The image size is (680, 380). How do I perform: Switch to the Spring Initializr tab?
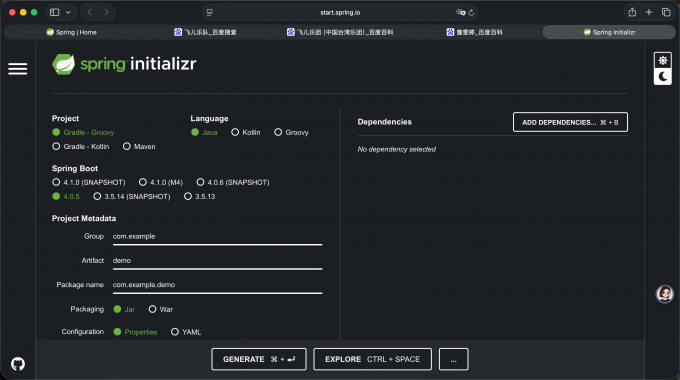609,32
